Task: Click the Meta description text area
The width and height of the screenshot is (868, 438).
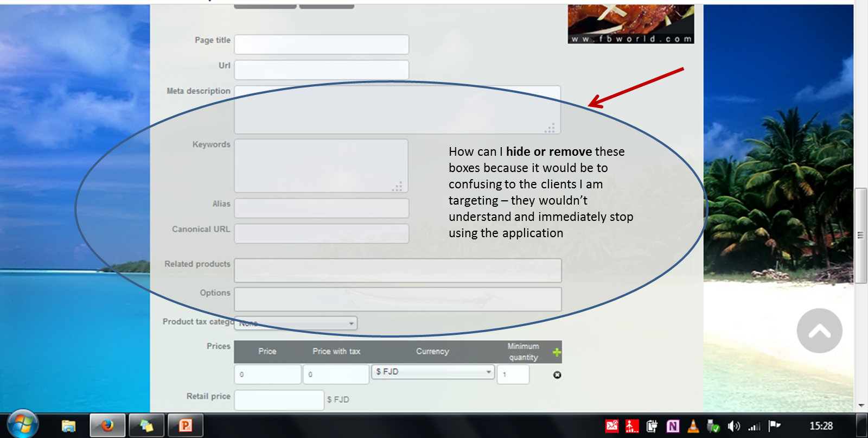Action: click(x=398, y=110)
